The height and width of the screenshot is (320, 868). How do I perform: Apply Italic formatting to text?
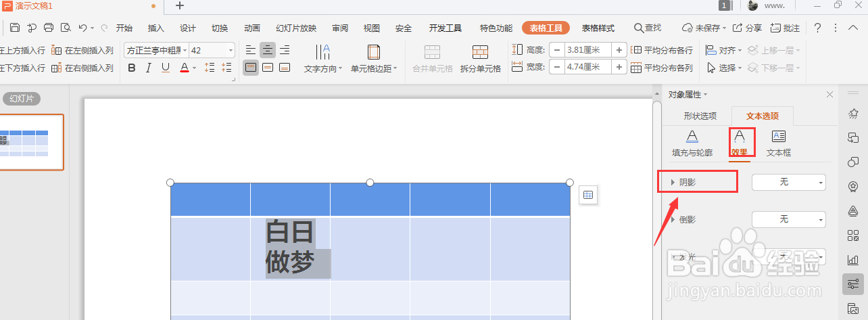point(149,68)
